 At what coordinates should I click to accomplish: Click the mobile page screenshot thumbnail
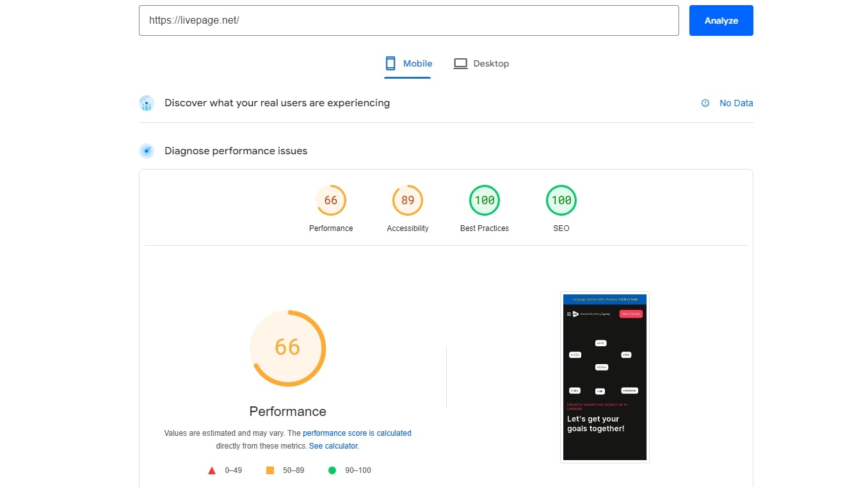tap(604, 377)
